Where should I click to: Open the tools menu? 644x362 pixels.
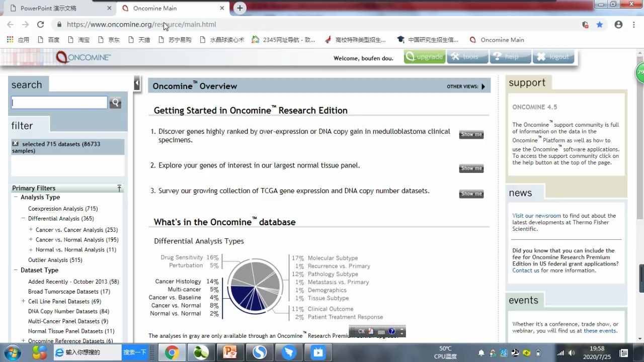467,57
